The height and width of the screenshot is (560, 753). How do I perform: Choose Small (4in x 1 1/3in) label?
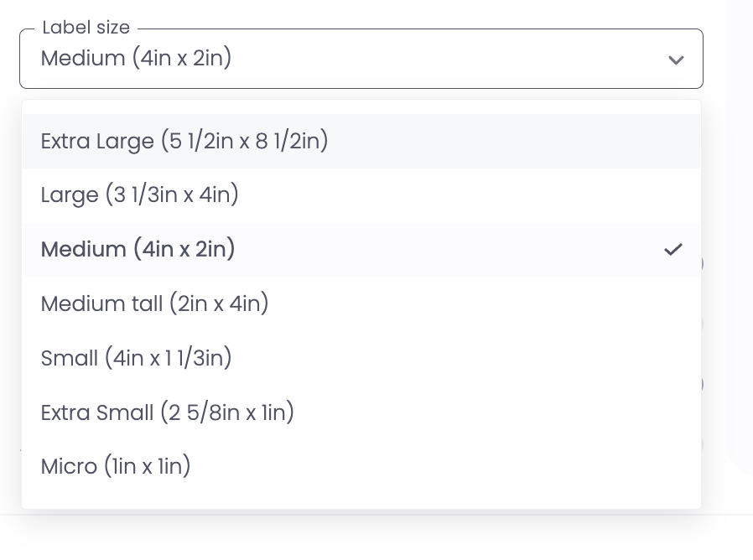[x=137, y=358]
